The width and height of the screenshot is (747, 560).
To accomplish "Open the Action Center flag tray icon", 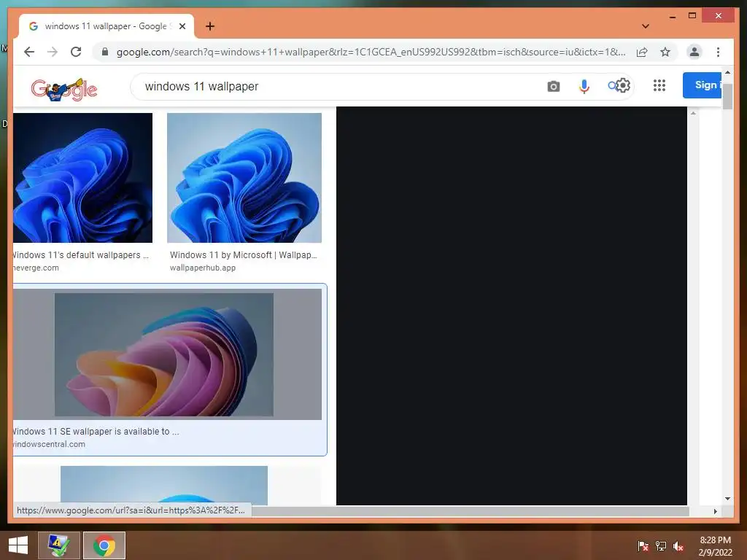I will point(643,546).
